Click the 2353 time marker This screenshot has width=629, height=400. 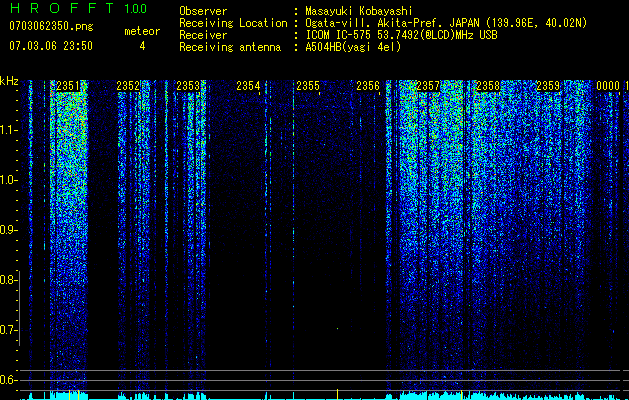pyautogui.click(x=188, y=86)
